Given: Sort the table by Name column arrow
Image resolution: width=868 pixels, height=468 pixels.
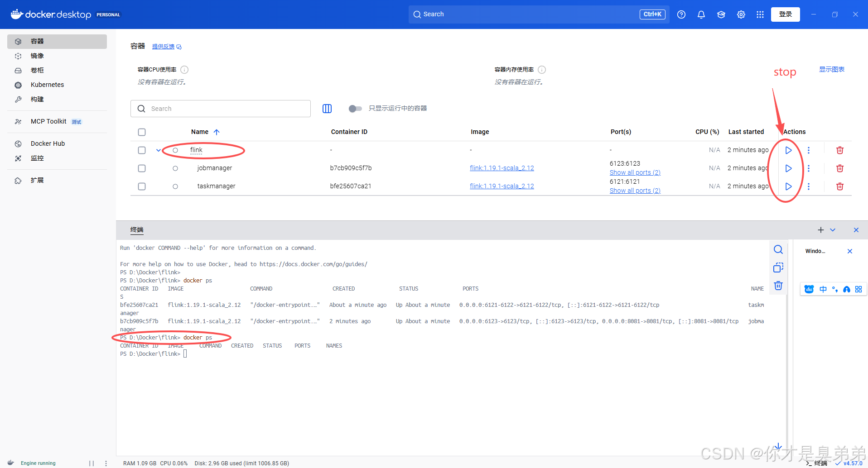Looking at the screenshot, I should click(x=217, y=132).
